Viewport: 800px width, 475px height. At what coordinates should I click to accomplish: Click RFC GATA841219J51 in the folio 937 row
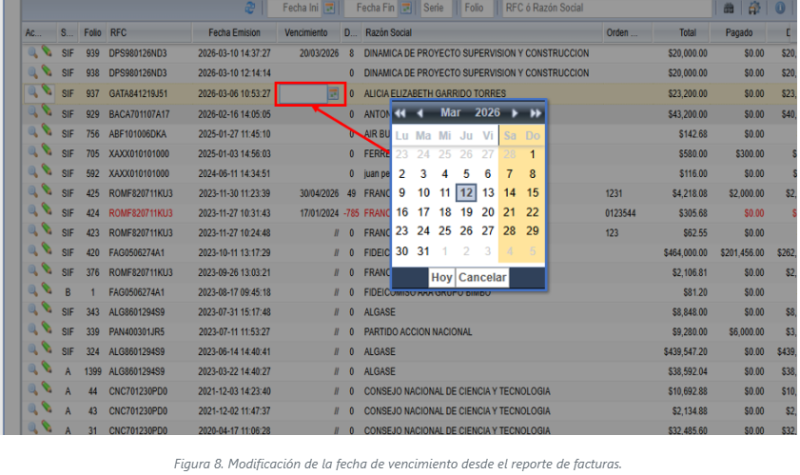click(138, 94)
